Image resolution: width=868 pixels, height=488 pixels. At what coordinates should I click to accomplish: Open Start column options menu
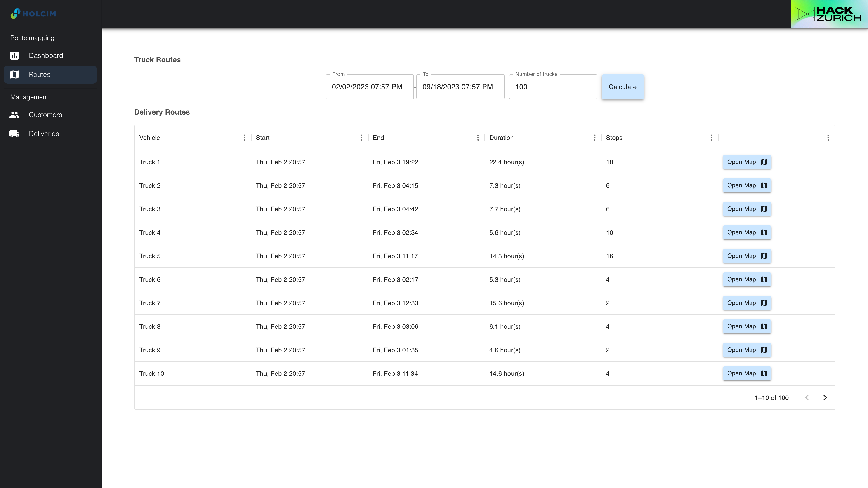pos(361,138)
